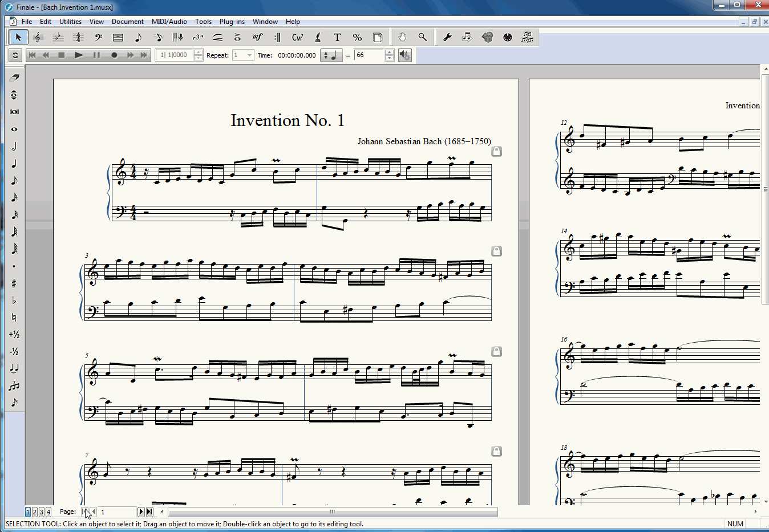Select the Page Layout tool
Screen dimensions: 769x532
tap(377, 38)
